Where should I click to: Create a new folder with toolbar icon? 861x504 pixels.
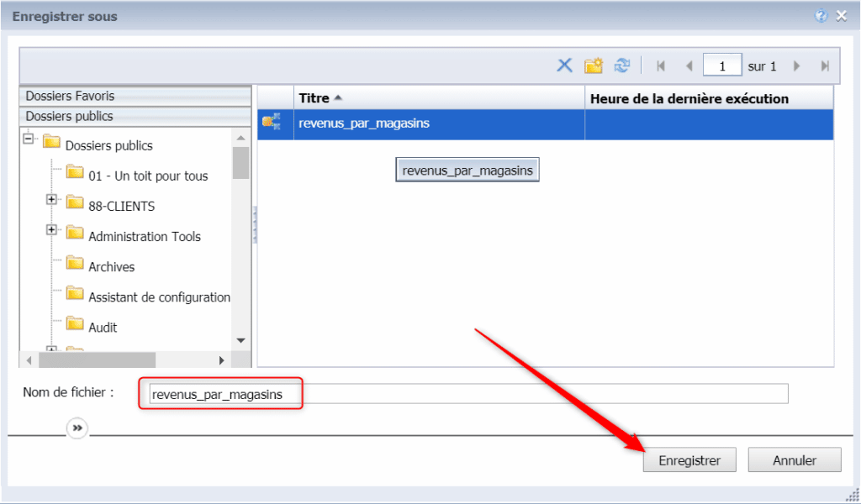coord(594,66)
